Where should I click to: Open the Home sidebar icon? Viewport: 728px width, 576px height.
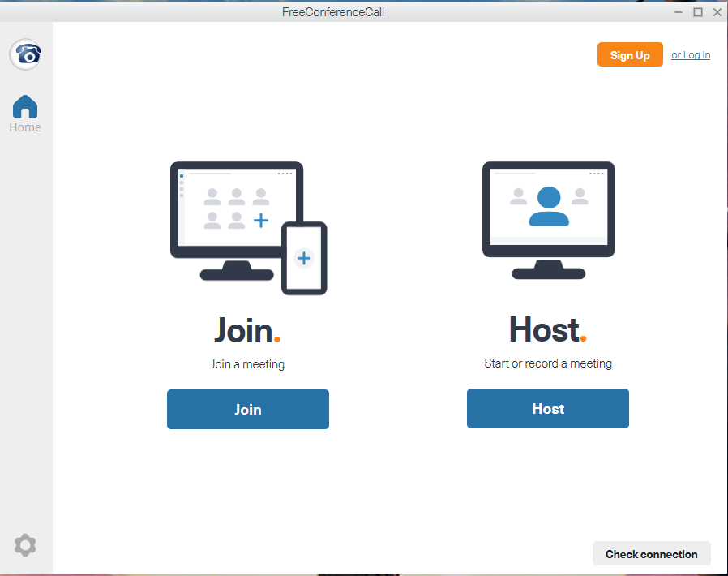click(25, 106)
